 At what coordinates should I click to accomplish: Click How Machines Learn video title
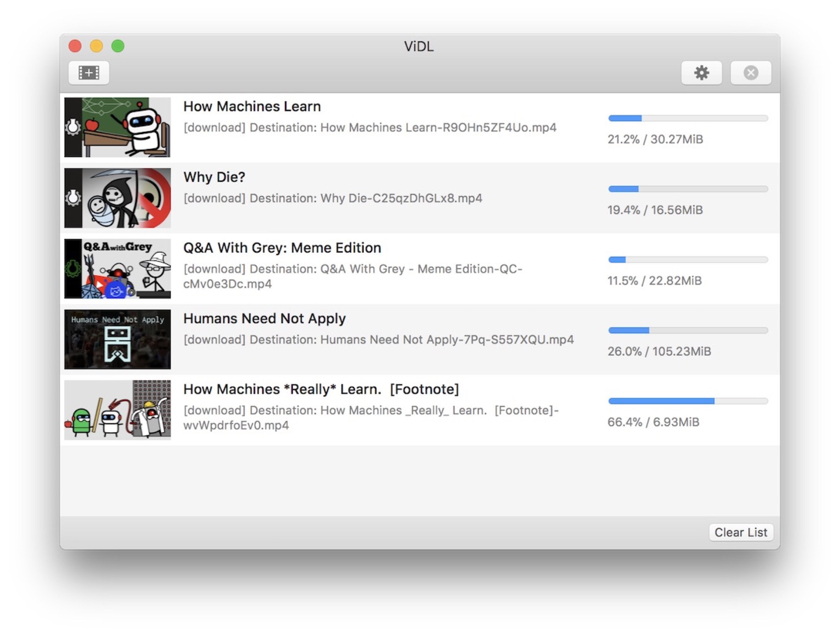252,105
